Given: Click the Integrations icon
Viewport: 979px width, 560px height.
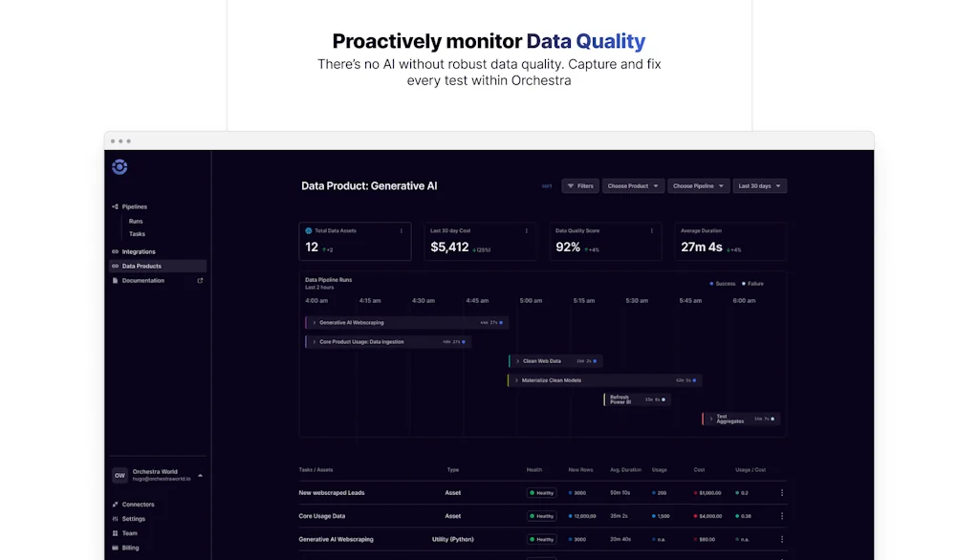Looking at the screenshot, I should [x=116, y=252].
